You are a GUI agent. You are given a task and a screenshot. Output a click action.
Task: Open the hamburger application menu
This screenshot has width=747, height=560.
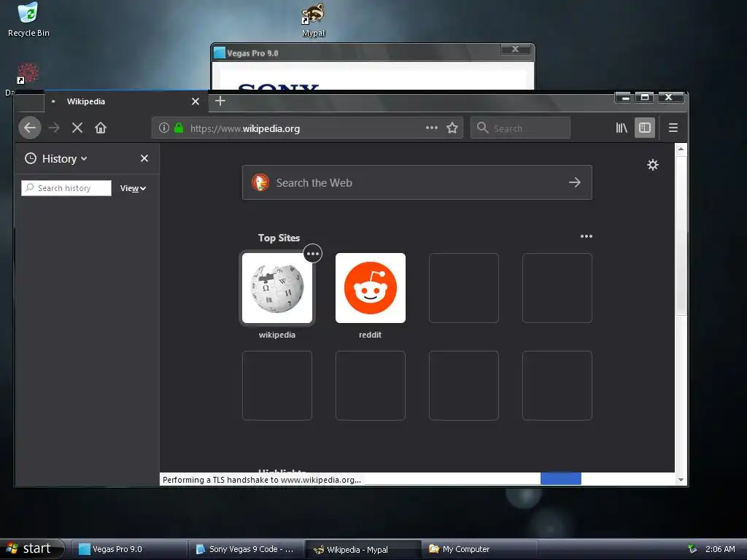tap(673, 128)
